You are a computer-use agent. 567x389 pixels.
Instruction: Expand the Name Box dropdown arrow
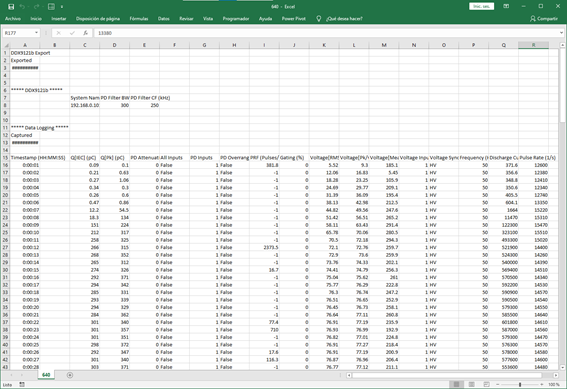[x=36, y=33]
